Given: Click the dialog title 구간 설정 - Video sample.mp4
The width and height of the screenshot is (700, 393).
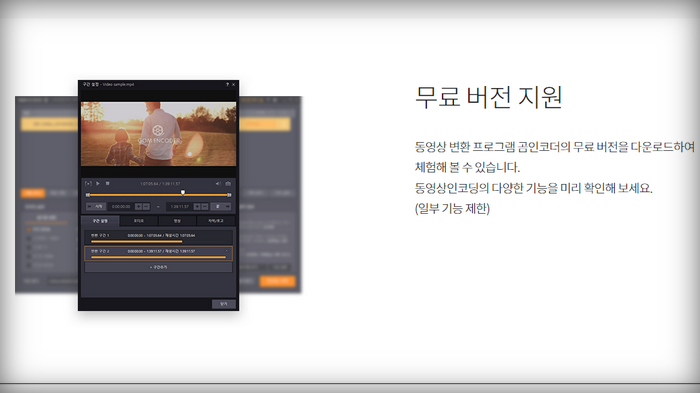Looking at the screenshot, I should 108,84.
